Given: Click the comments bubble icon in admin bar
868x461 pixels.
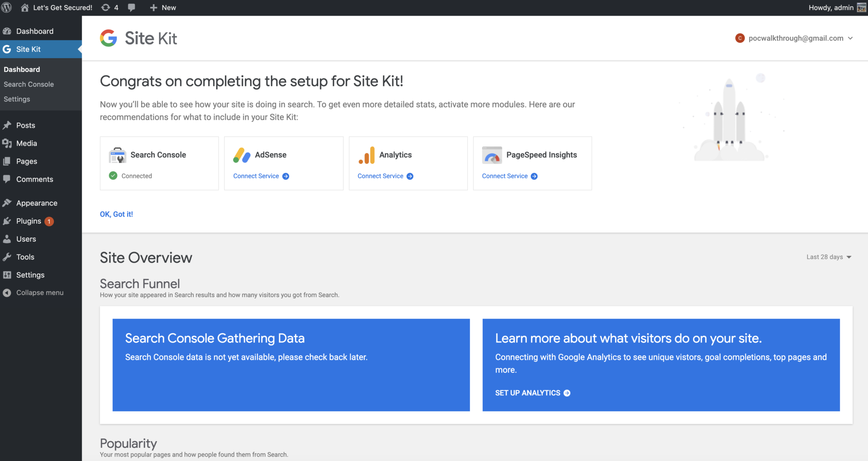Looking at the screenshot, I should pyautogui.click(x=131, y=7).
